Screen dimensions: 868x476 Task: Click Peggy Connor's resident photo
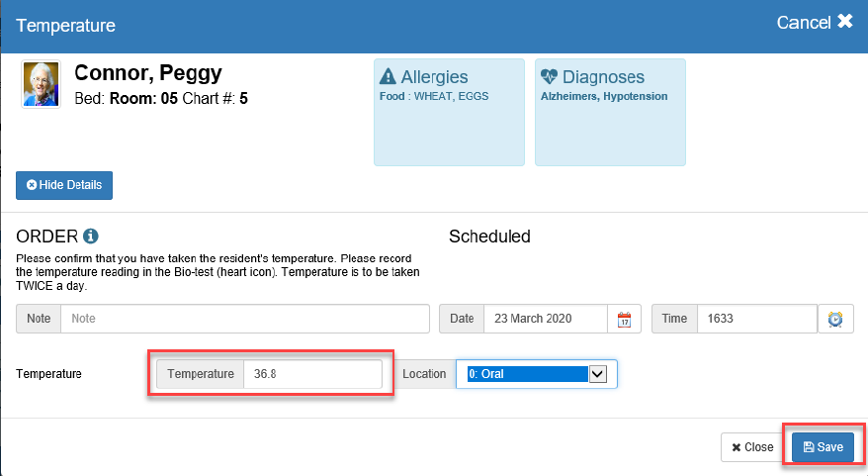pyautogui.click(x=42, y=84)
